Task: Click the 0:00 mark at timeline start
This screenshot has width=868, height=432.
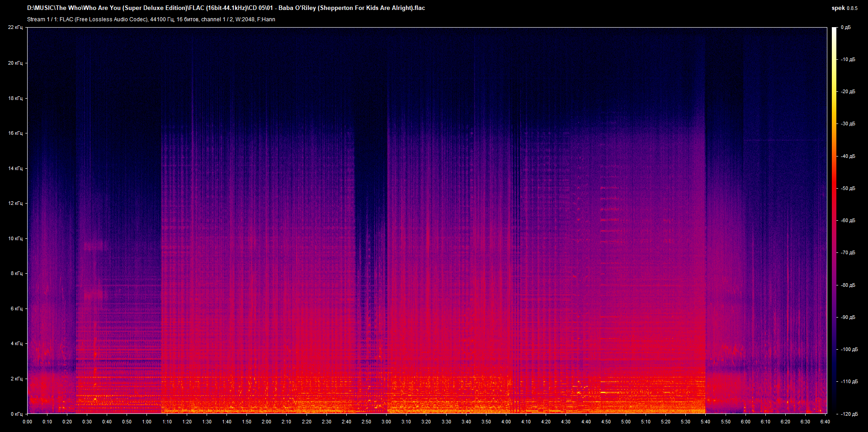Action: [x=28, y=421]
